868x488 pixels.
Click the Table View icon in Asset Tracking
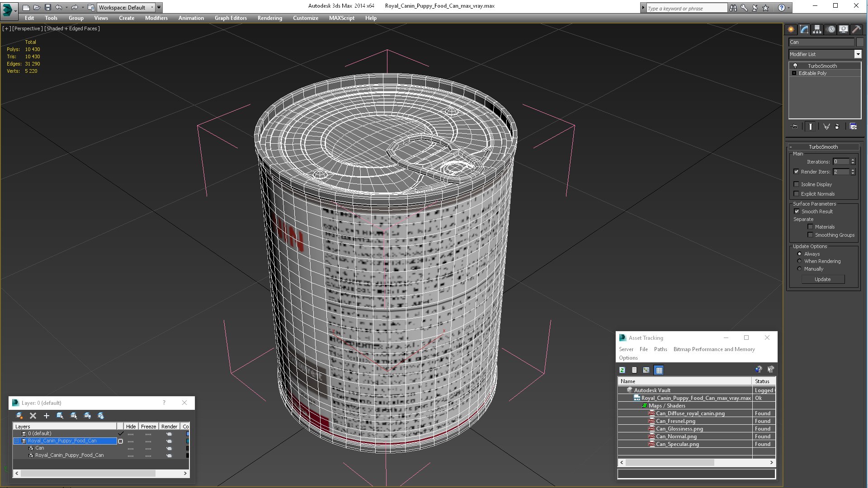(659, 370)
